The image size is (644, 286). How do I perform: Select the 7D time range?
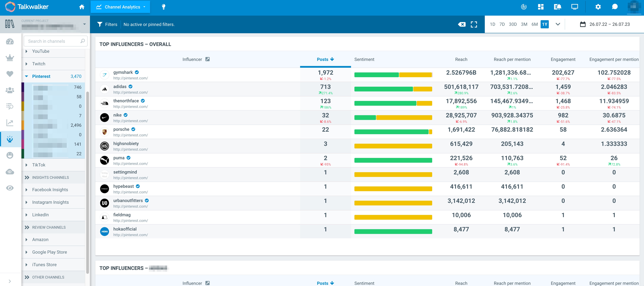pos(502,24)
